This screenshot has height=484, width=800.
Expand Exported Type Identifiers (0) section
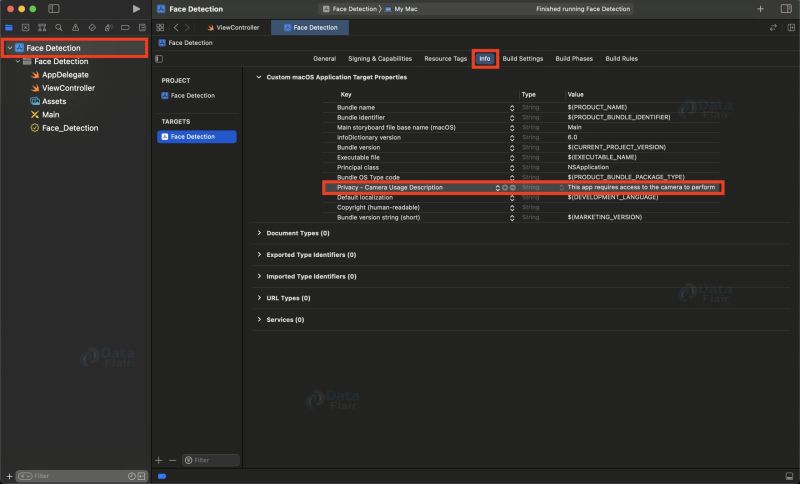259,254
